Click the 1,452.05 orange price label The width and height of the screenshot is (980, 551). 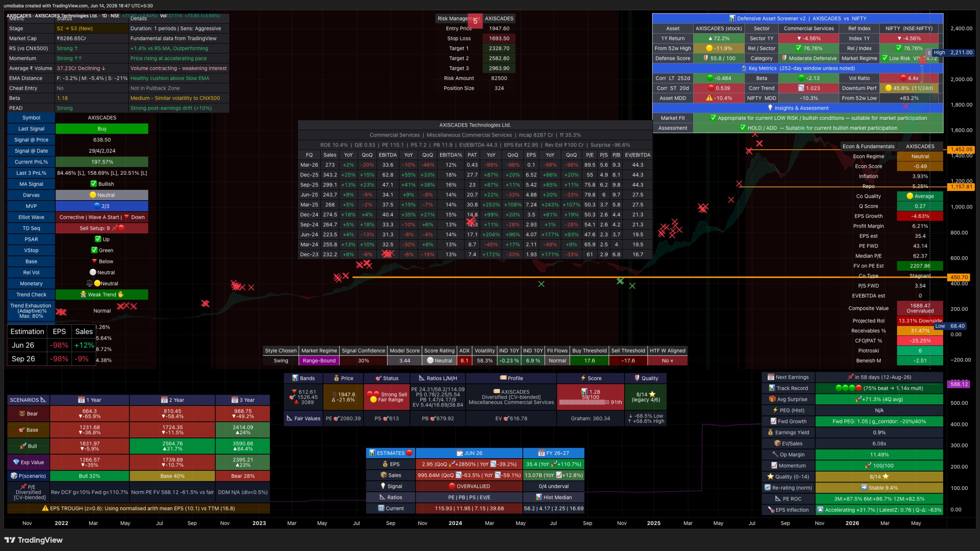962,150
